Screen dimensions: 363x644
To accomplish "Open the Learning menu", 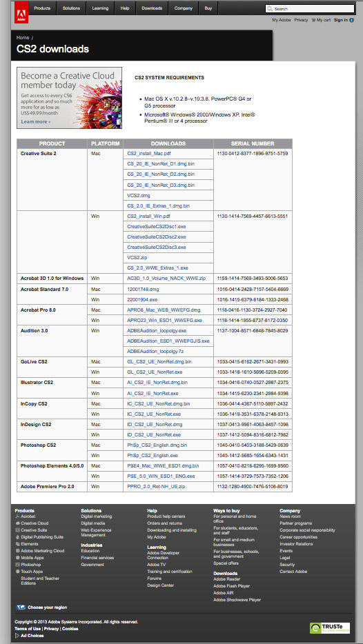I will point(100,8).
